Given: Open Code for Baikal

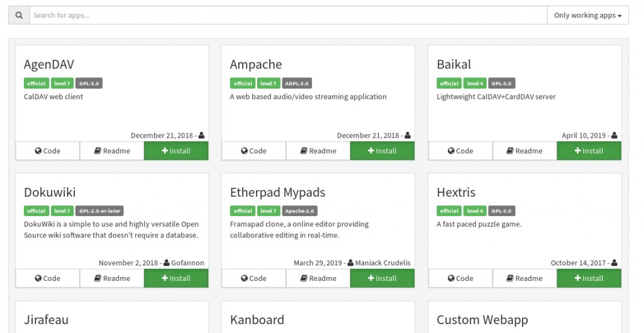Looking at the screenshot, I should click(460, 151).
